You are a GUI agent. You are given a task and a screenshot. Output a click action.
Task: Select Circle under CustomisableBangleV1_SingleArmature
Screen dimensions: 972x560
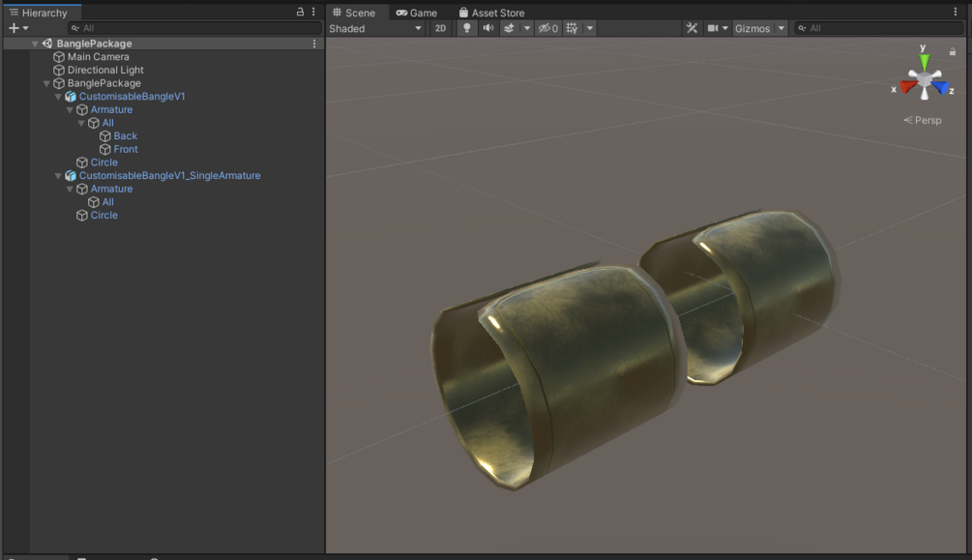pyautogui.click(x=104, y=215)
